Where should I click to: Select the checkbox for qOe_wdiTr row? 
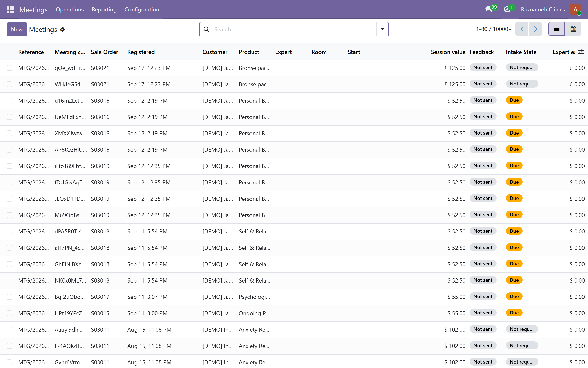pos(9,68)
